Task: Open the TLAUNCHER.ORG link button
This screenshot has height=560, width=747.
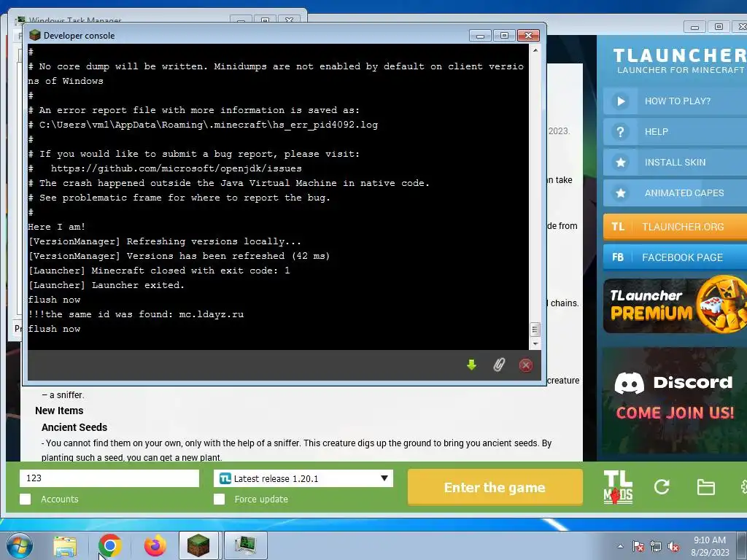Action: (675, 227)
